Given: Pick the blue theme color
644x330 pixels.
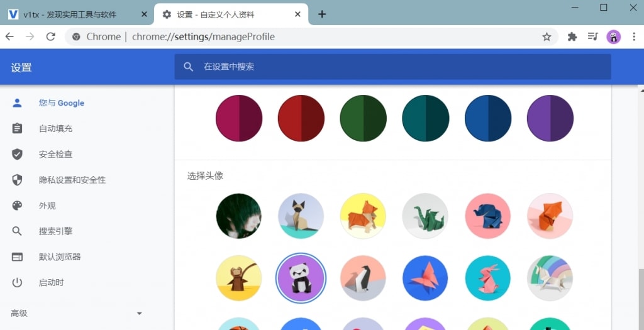Looking at the screenshot, I should coord(488,118).
